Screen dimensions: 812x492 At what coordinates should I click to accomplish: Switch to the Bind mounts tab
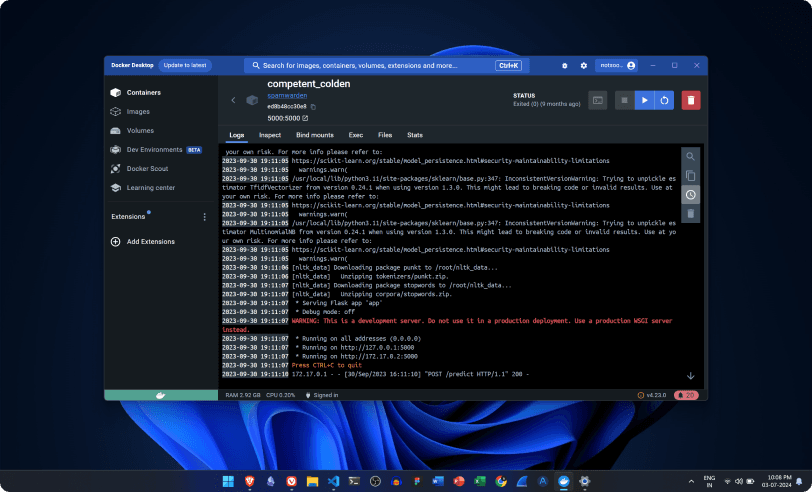(315, 135)
